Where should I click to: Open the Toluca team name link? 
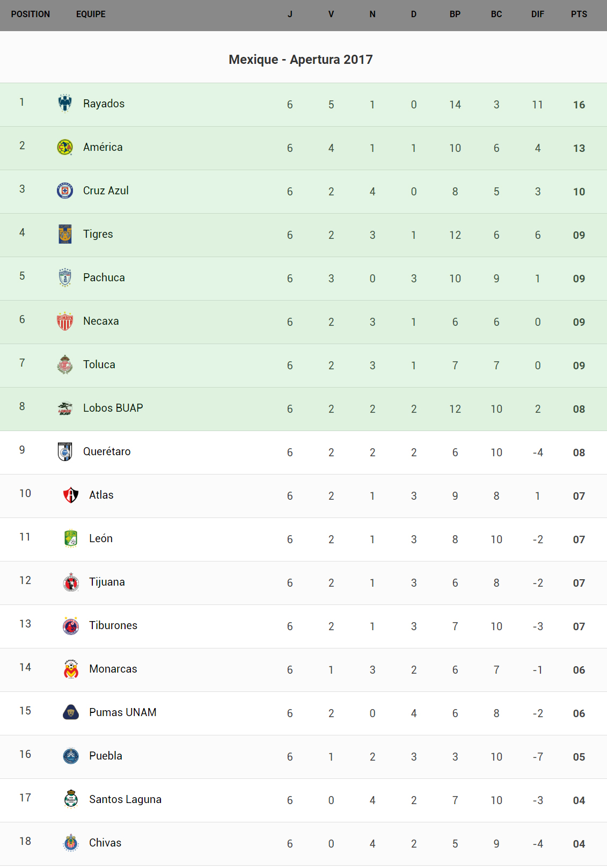(x=99, y=364)
